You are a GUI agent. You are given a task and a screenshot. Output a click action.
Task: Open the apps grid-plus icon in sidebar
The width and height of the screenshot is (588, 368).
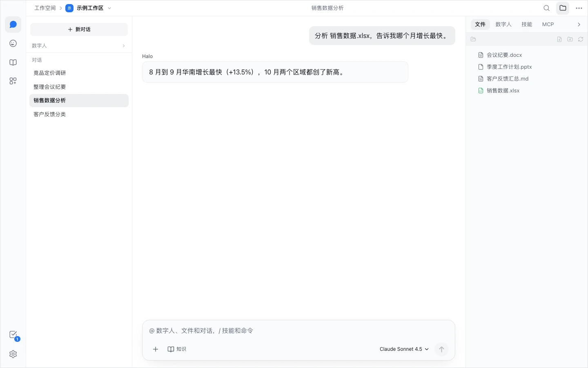tap(13, 81)
